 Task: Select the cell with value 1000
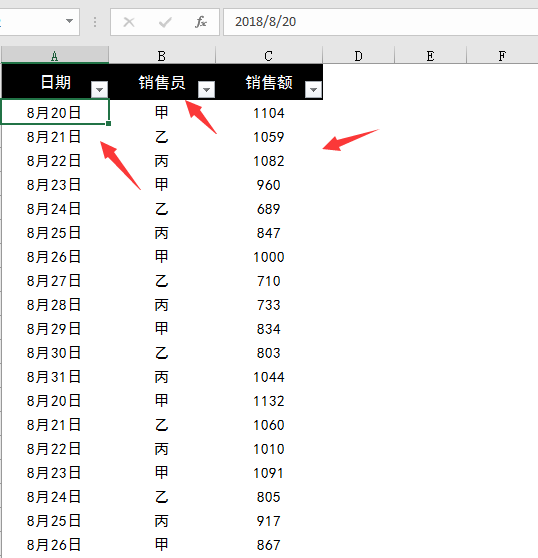tap(269, 257)
